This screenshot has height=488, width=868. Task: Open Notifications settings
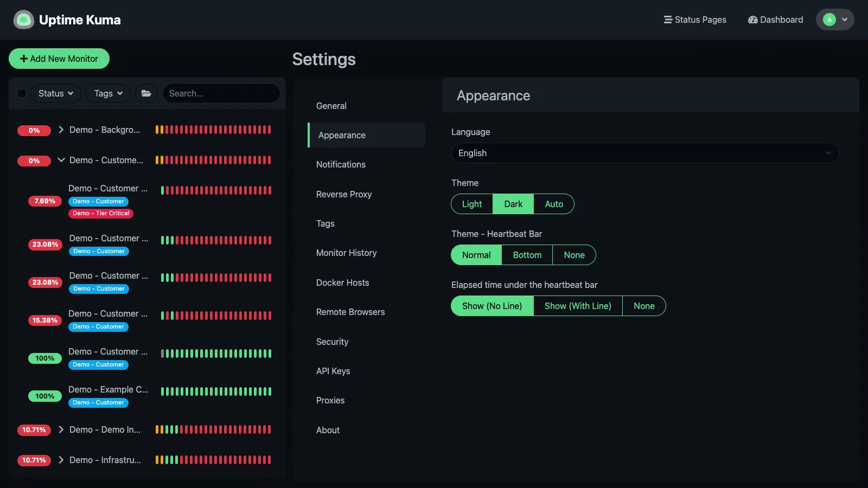tap(366, 164)
